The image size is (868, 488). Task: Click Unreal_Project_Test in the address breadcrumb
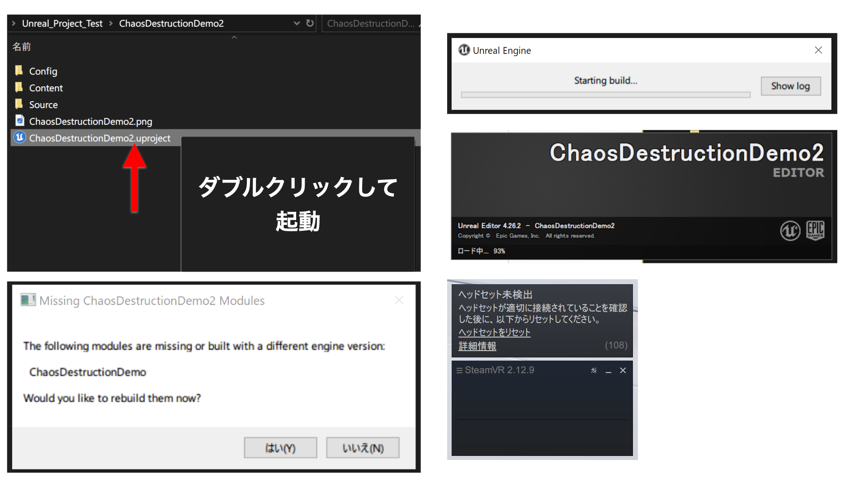62,23
